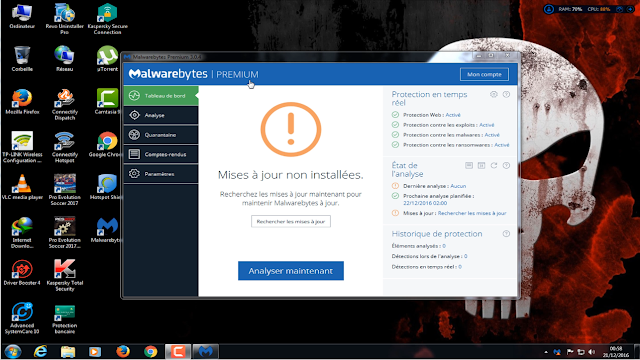Click Aucun link for Dernière analyse
Image resolution: width=640 pixels, height=360 pixels.
[x=458, y=186]
